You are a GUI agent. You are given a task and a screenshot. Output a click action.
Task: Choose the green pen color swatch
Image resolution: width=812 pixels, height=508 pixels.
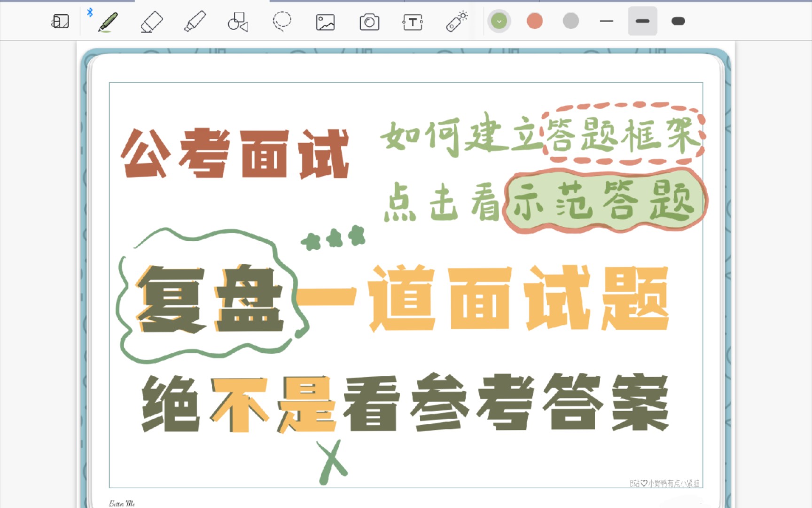[x=499, y=21]
